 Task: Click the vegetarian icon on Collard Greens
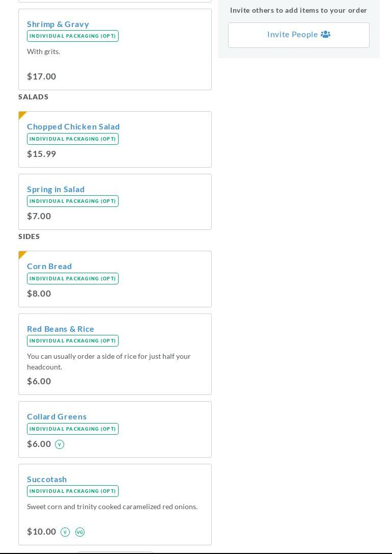click(x=60, y=444)
